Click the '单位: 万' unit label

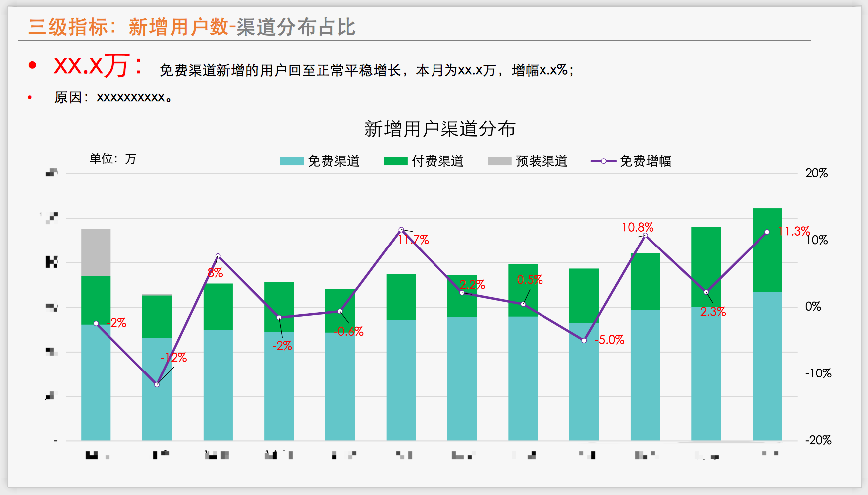(x=112, y=159)
